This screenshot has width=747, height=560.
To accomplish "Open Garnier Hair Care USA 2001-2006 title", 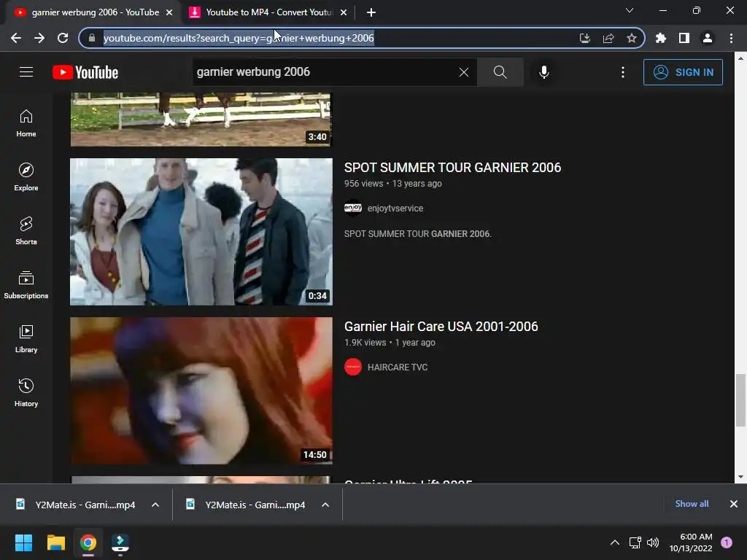I will pyautogui.click(x=441, y=327).
